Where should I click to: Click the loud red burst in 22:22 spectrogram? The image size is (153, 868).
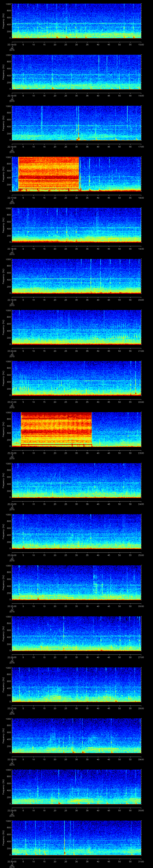point(56,429)
